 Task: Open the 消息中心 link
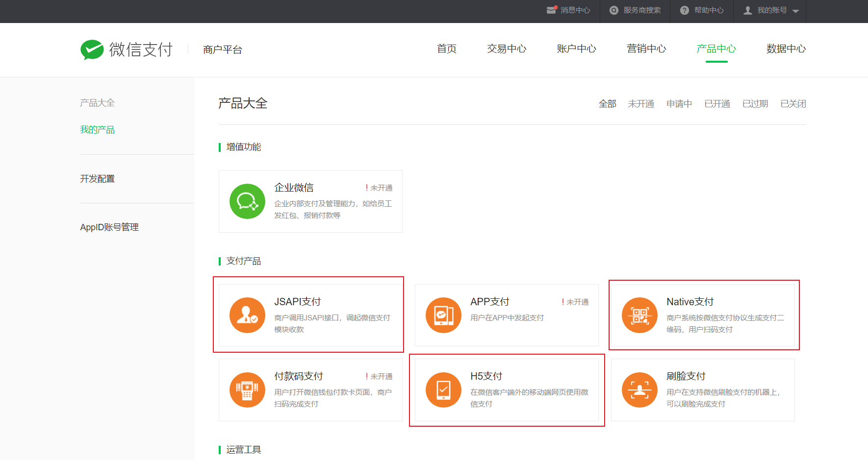point(575,10)
